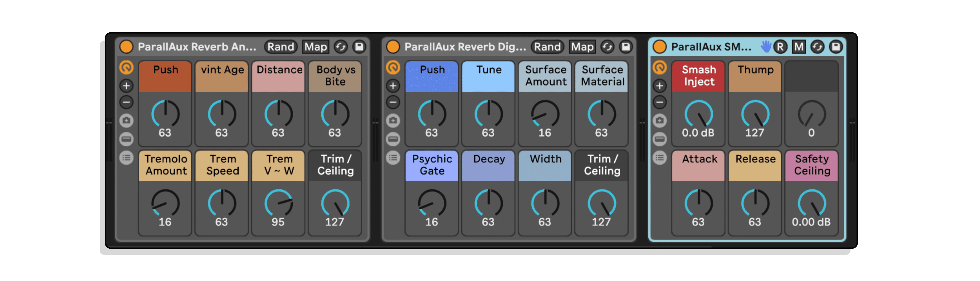Click Map button on Reverb Analog rack
Image resolution: width=980 pixels, height=281 pixels.
coord(316,47)
